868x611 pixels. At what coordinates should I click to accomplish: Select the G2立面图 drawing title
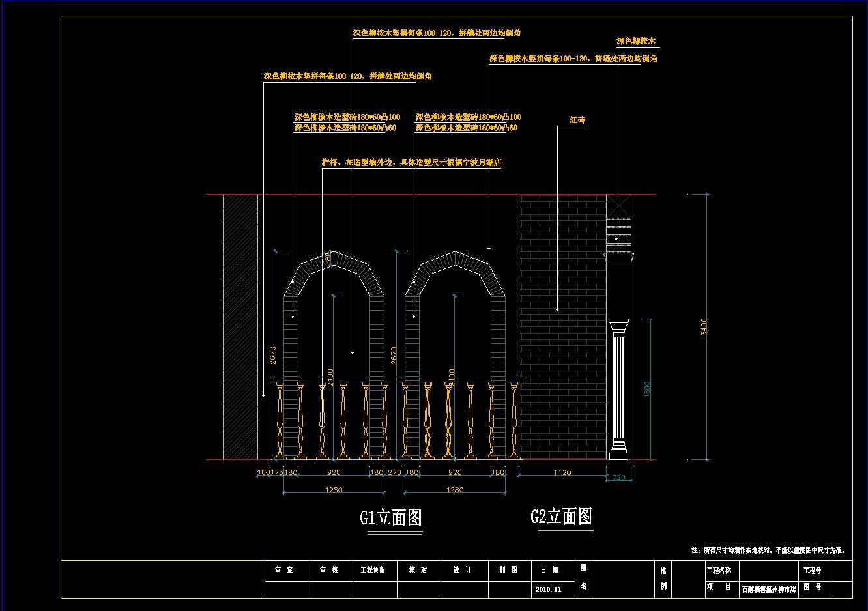[561, 517]
